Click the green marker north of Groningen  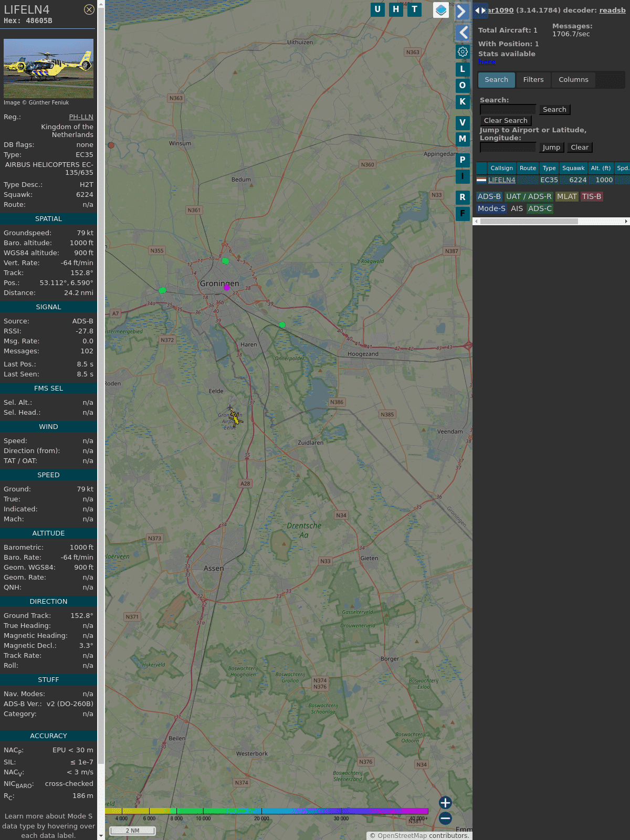tap(225, 261)
